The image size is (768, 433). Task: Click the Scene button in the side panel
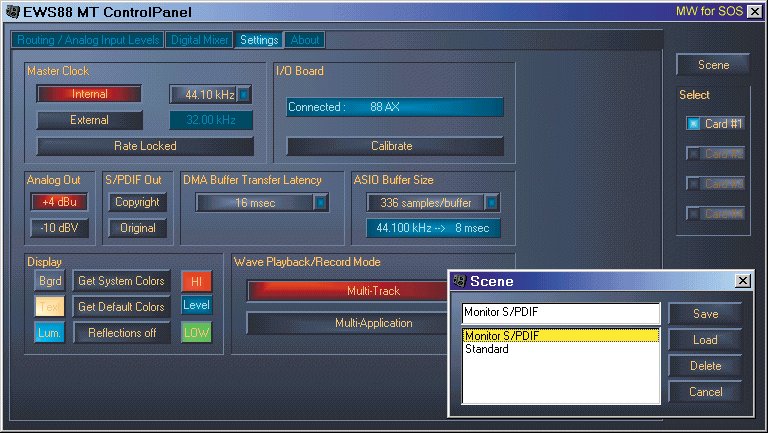(x=713, y=65)
